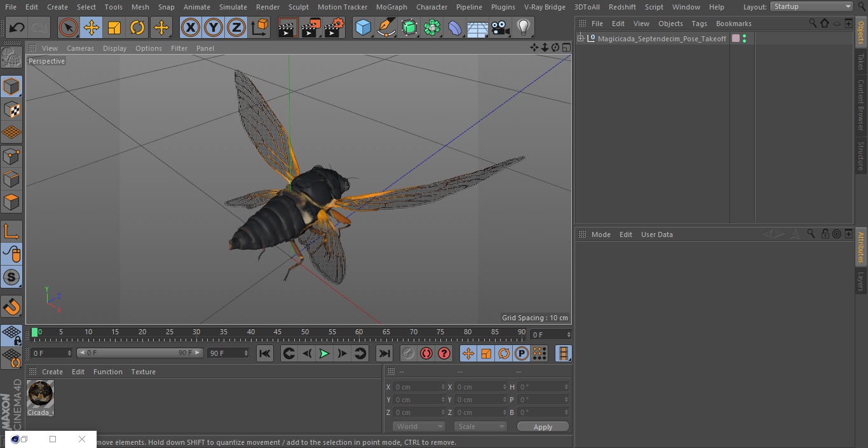Open the MoGraph array green icon
868x448 pixels.
coord(432,27)
